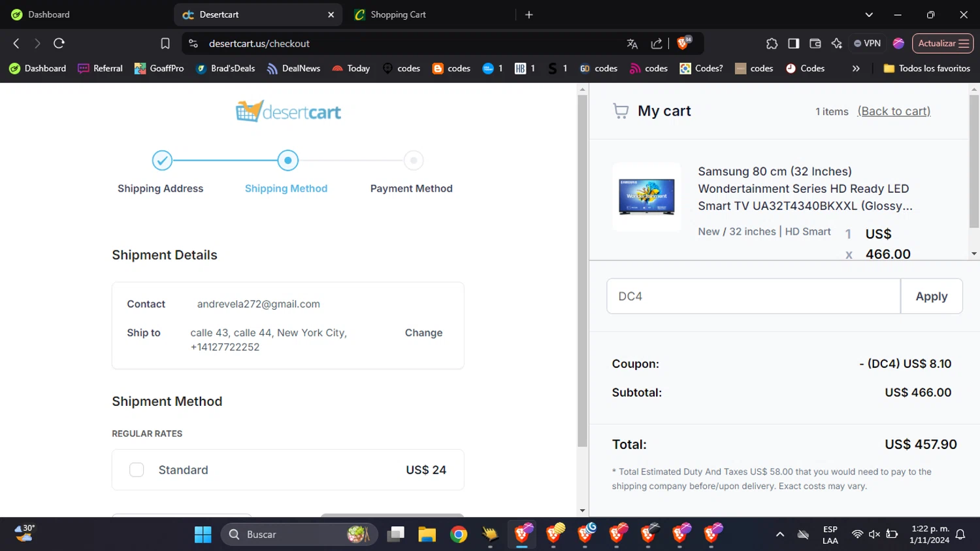Open the taskbar Buscar search box
This screenshot has width=980, height=551.
(299, 535)
